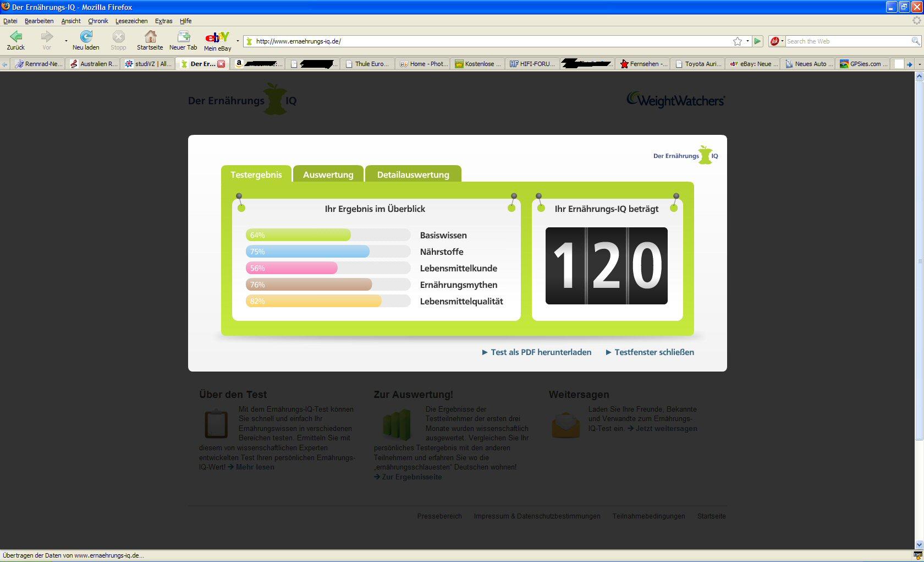The height and width of the screenshot is (562, 924).
Task: Close the Der Ernährungs-IQ browser tab
Action: (x=221, y=64)
